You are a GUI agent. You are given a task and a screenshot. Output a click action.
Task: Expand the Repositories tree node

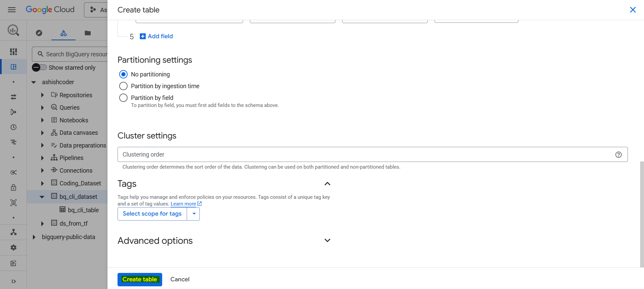pos(42,95)
